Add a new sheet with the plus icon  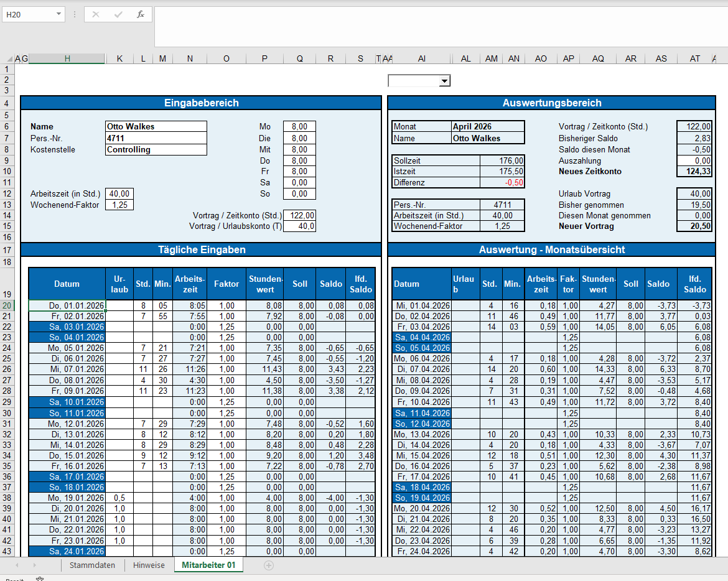tap(269, 565)
